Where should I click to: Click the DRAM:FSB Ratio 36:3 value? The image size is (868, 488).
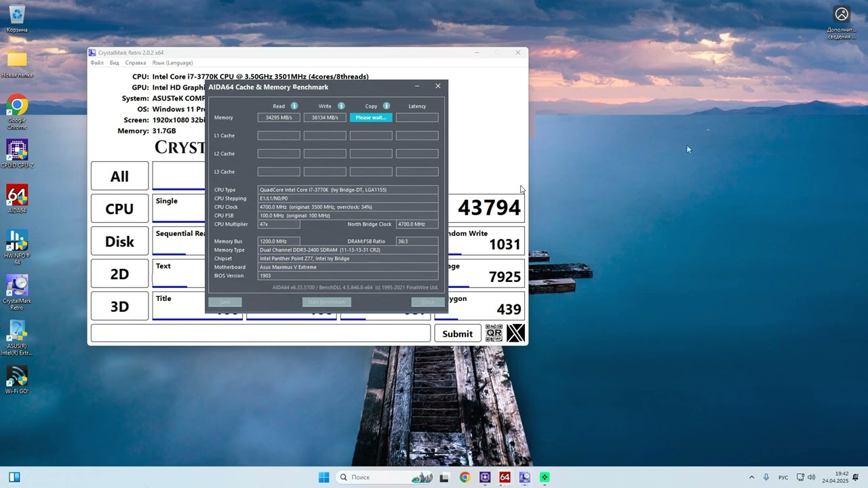(x=417, y=241)
